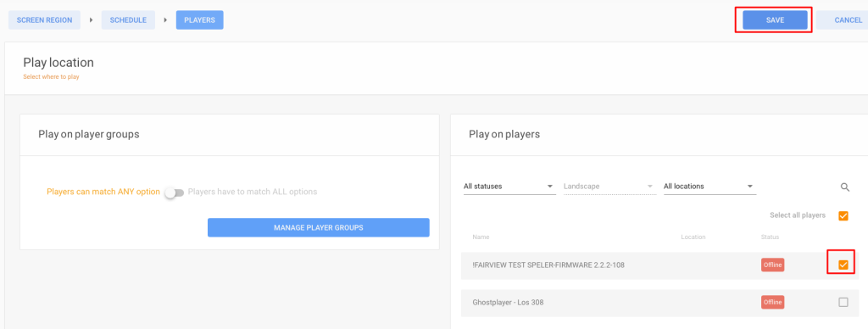Open Manage Player Groups
Image resolution: width=868 pixels, height=329 pixels.
[319, 227]
